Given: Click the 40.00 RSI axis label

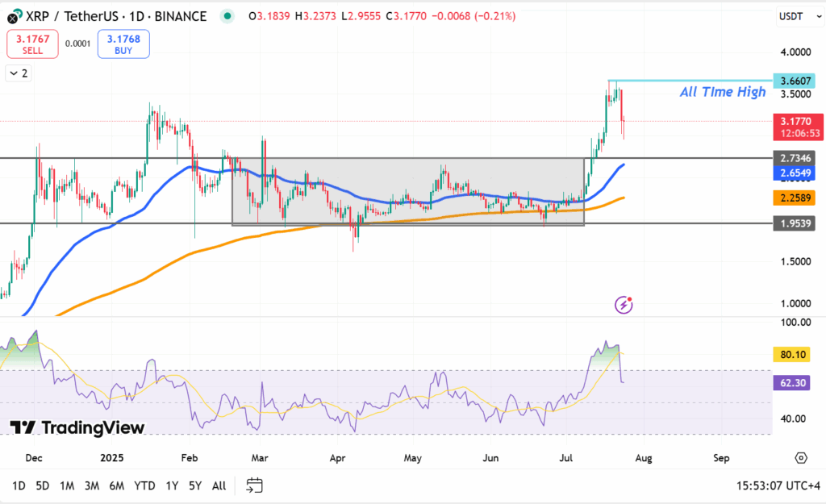Looking at the screenshot, I should pyautogui.click(x=793, y=419).
